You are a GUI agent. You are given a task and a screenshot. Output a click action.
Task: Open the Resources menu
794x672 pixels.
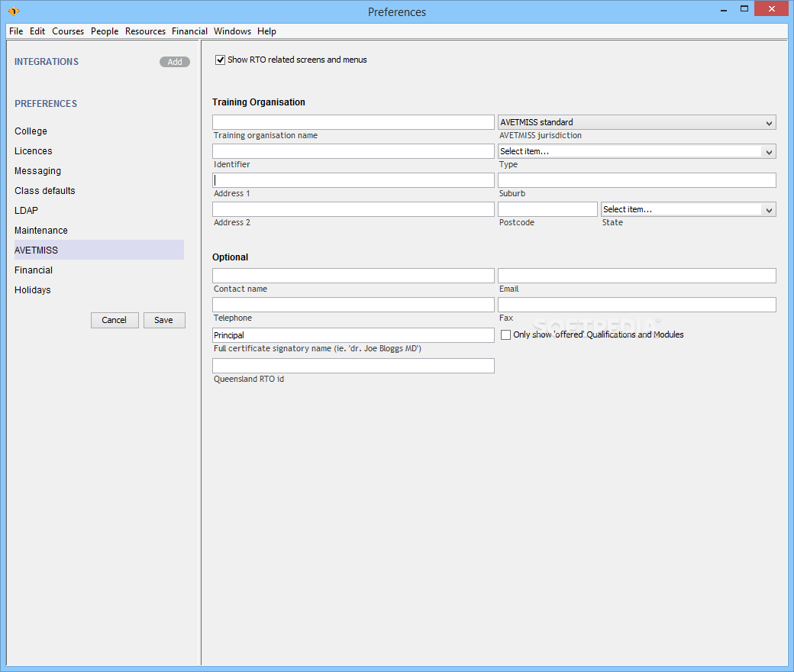pos(145,31)
